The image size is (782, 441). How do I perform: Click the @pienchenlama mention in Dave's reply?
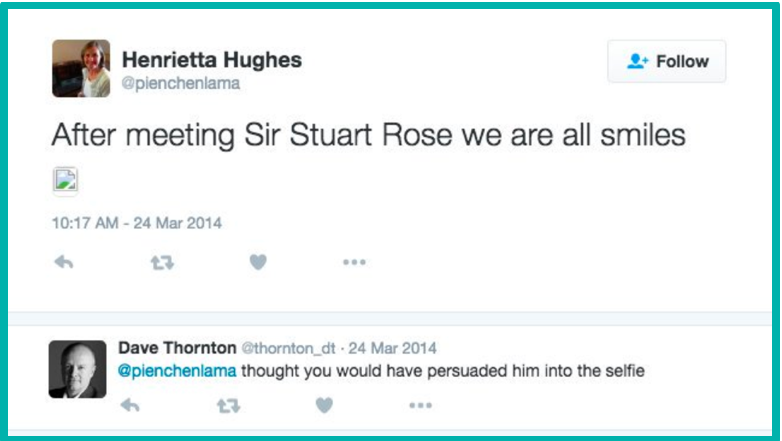177,372
